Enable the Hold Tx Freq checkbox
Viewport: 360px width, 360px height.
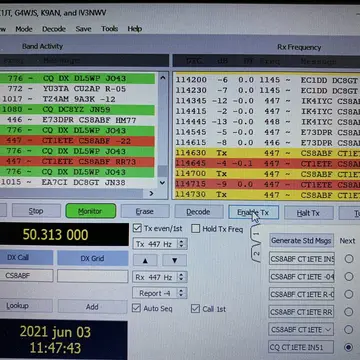[x=196, y=229]
